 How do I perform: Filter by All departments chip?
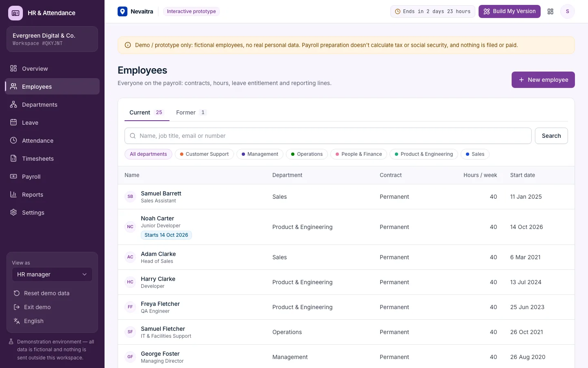point(148,154)
